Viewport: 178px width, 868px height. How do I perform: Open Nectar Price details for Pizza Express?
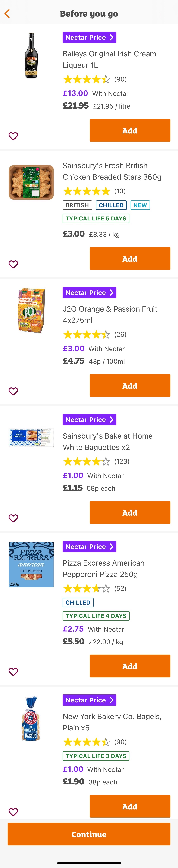pyautogui.click(x=90, y=547)
